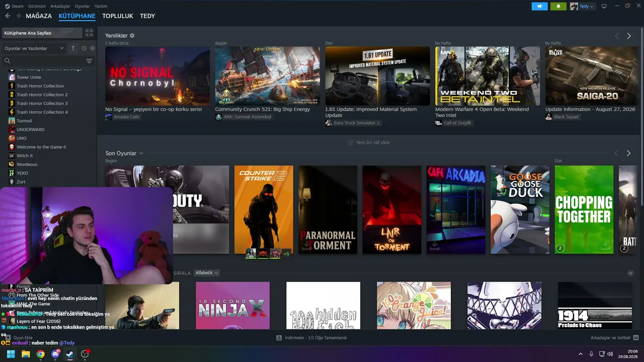Image resolution: width=644 pixels, height=362 pixels.
Task: Click the Steam taskbar icon
Action: [x=70, y=354]
